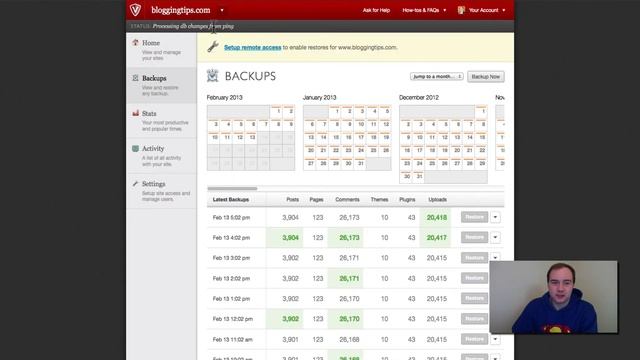
Task: Select December 25 in the 2012 calendar
Action: 432,164
